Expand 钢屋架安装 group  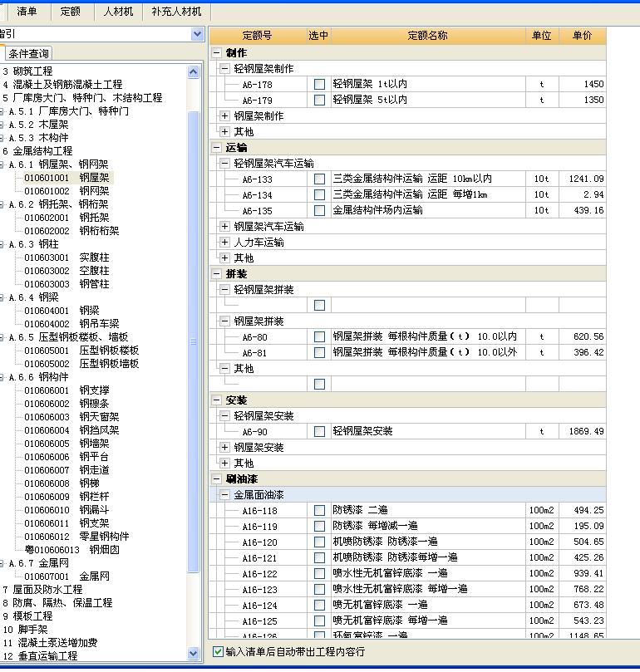pyautogui.click(x=224, y=448)
